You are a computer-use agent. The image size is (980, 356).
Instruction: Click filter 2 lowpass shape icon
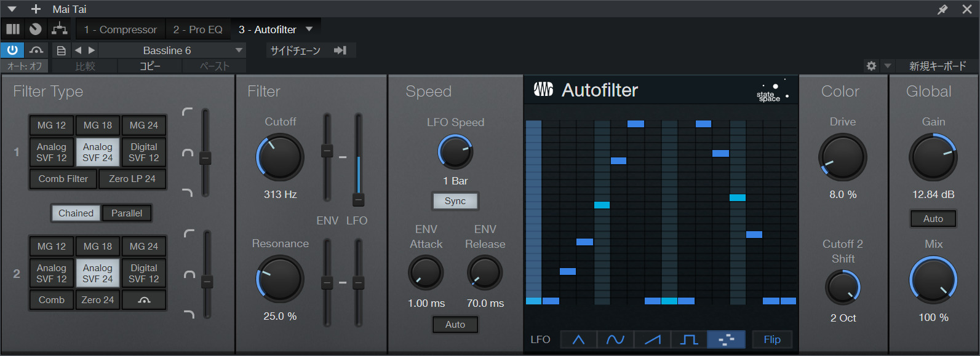pyautogui.click(x=189, y=314)
